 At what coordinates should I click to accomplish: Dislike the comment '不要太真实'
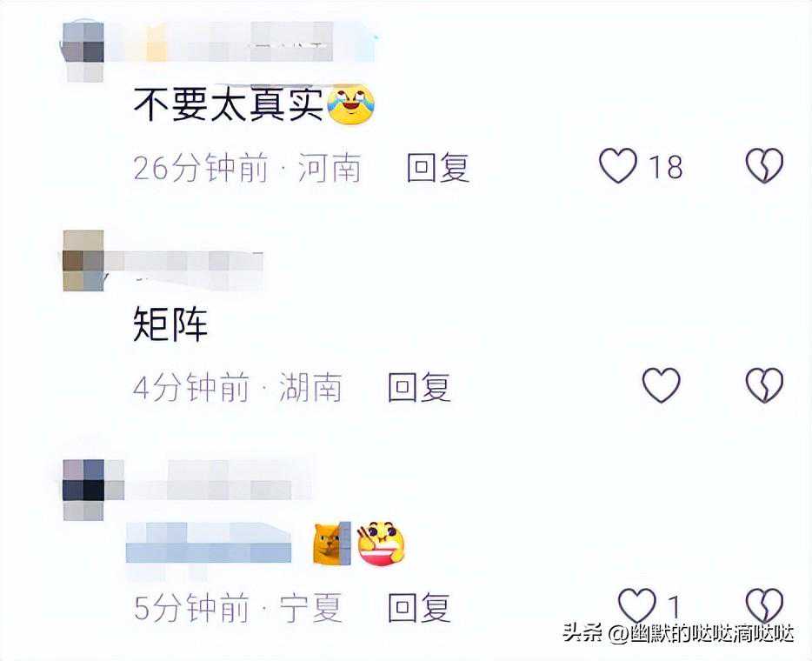(764, 166)
